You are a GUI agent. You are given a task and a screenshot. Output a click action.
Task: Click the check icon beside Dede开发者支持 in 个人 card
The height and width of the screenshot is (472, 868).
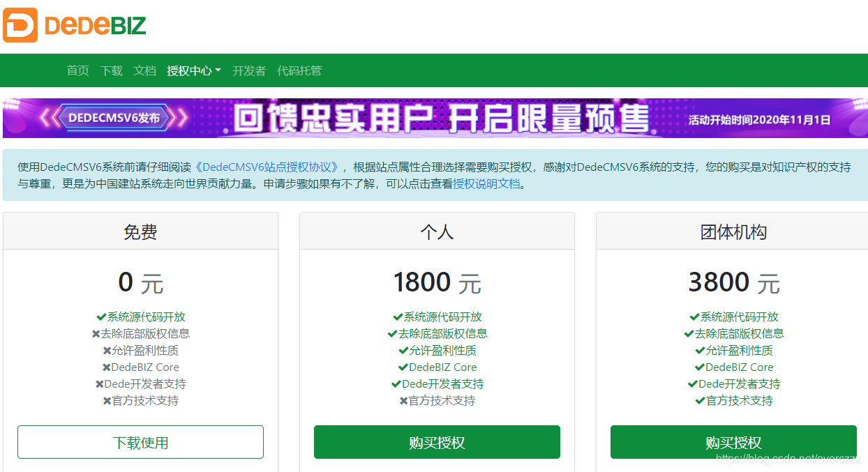pos(396,384)
